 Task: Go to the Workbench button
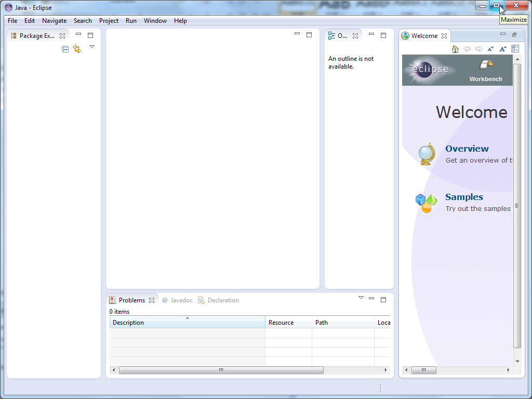pos(486,71)
